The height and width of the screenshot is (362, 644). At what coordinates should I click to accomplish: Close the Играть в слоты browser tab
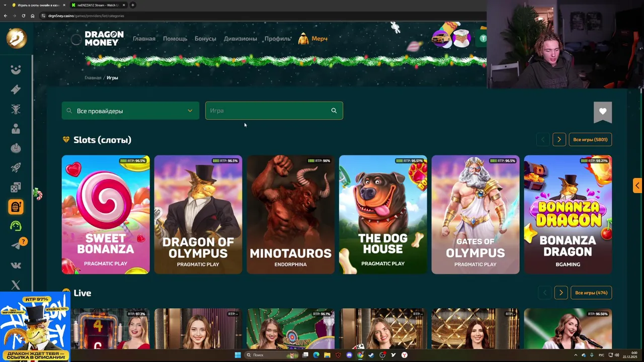point(64,5)
